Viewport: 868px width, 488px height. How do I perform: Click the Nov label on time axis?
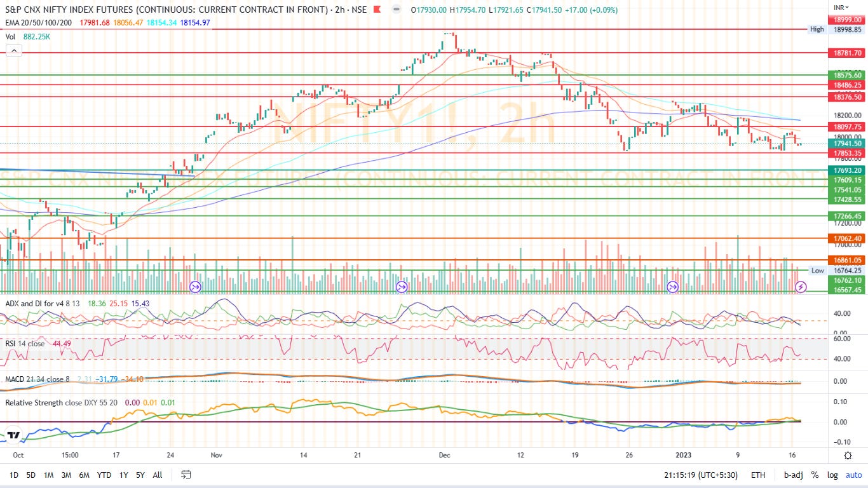pyautogui.click(x=217, y=455)
